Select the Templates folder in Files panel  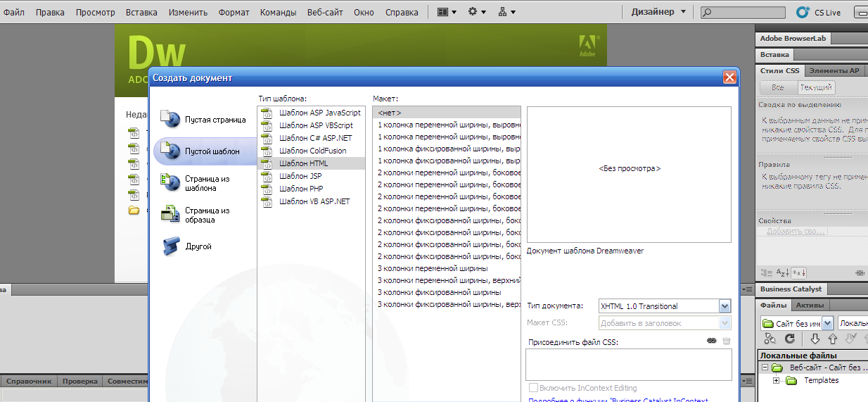[x=822, y=381]
